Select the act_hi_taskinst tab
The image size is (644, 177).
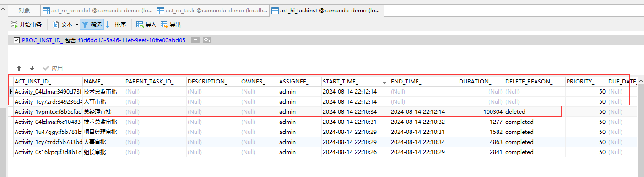tap(327, 10)
